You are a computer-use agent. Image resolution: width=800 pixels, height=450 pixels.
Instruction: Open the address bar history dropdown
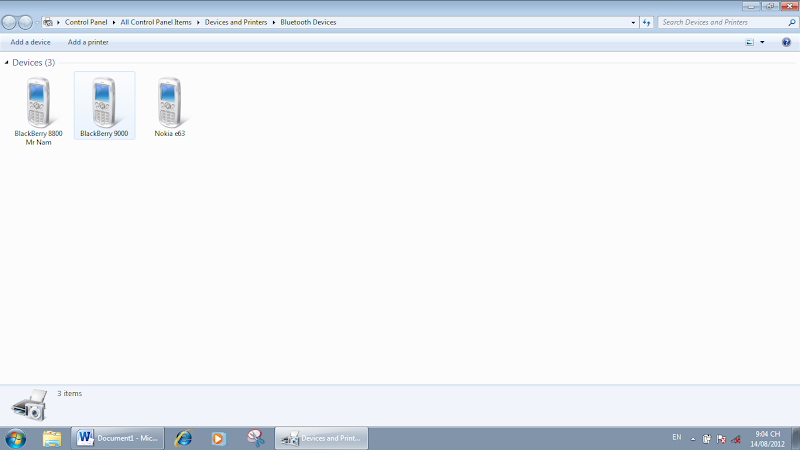point(633,22)
